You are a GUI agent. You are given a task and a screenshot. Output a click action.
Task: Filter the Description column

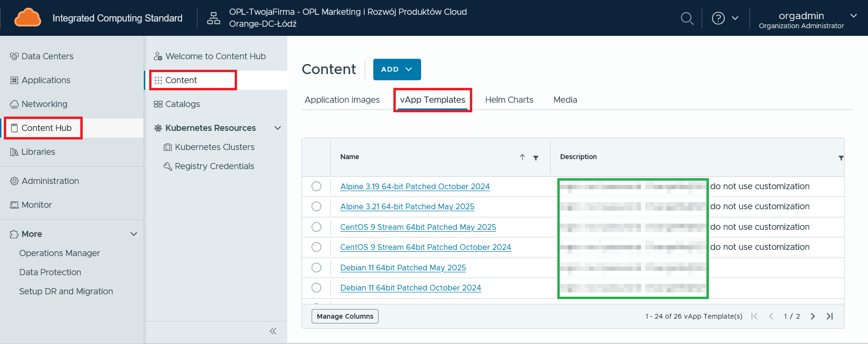click(841, 158)
